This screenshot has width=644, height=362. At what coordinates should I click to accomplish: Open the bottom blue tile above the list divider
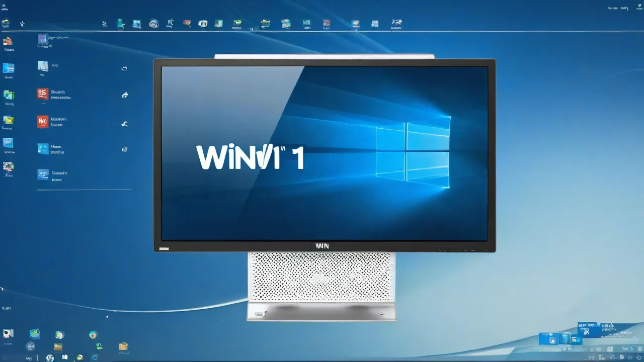[43, 174]
